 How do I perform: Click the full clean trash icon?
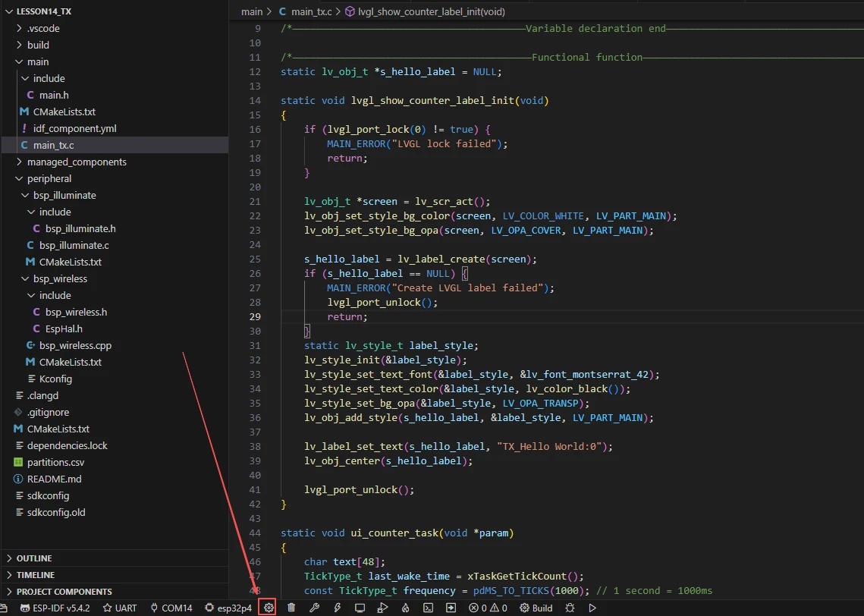pos(291,608)
